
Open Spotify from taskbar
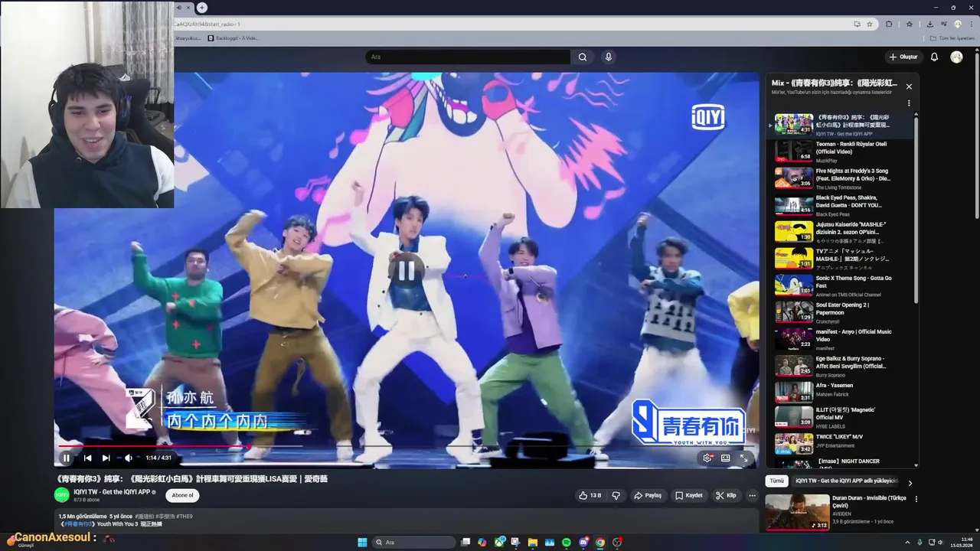tap(567, 543)
